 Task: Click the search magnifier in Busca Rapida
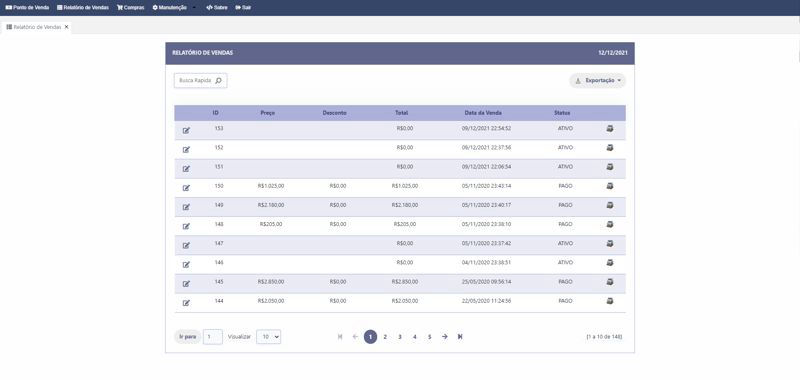[x=218, y=81]
